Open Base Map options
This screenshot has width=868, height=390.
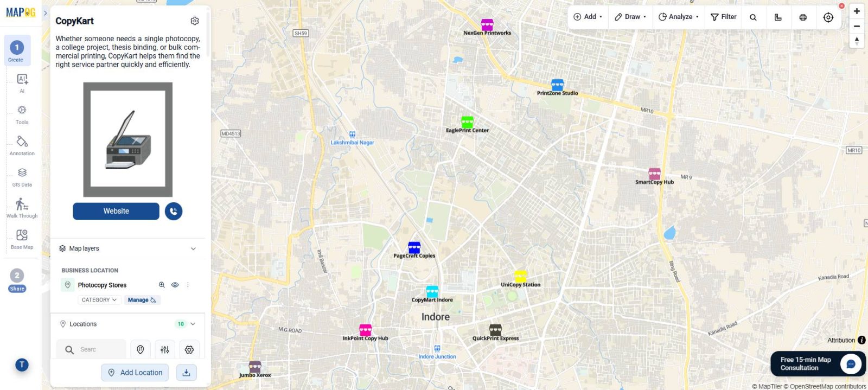[x=22, y=239]
